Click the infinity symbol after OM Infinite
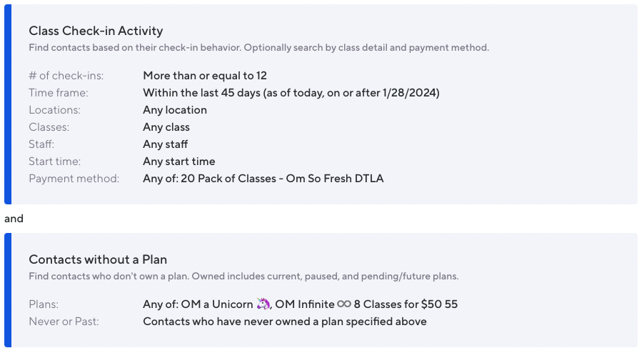Screen dimensions: 644x353 point(344,304)
